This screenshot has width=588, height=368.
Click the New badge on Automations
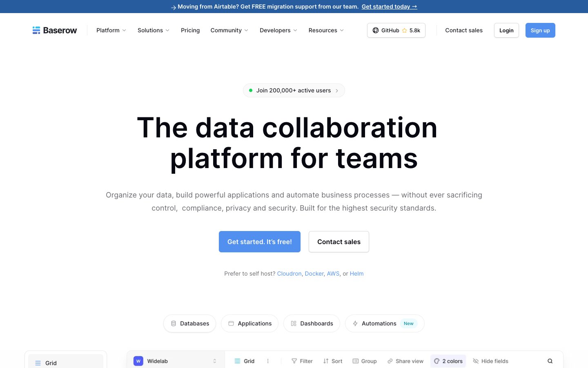click(x=408, y=323)
